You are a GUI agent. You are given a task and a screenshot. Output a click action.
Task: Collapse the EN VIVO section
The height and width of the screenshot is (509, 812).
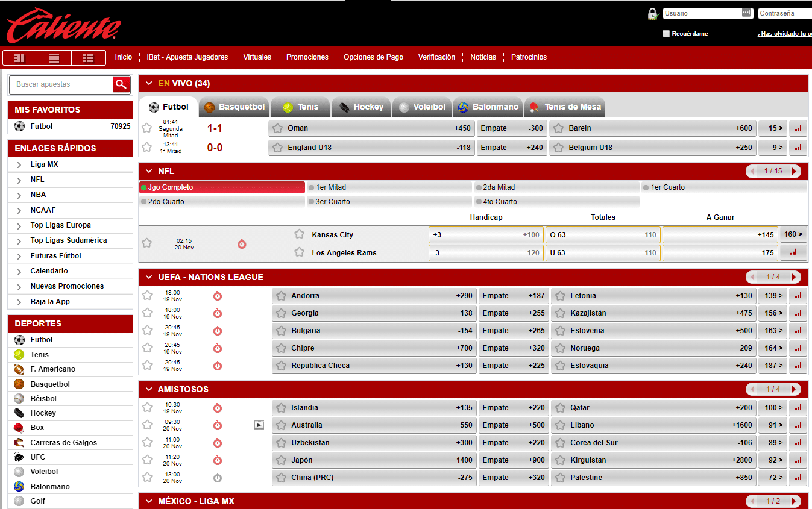point(149,84)
